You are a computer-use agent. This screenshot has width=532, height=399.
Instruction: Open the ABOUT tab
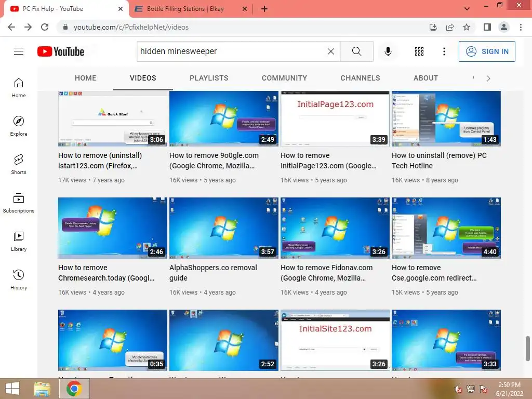(426, 78)
